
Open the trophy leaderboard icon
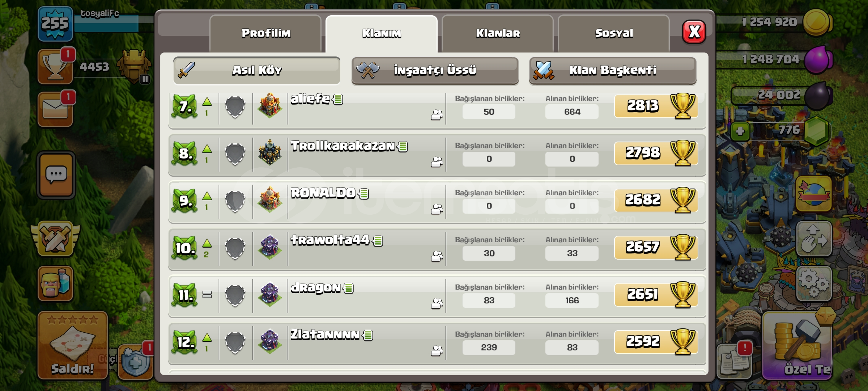click(55, 67)
